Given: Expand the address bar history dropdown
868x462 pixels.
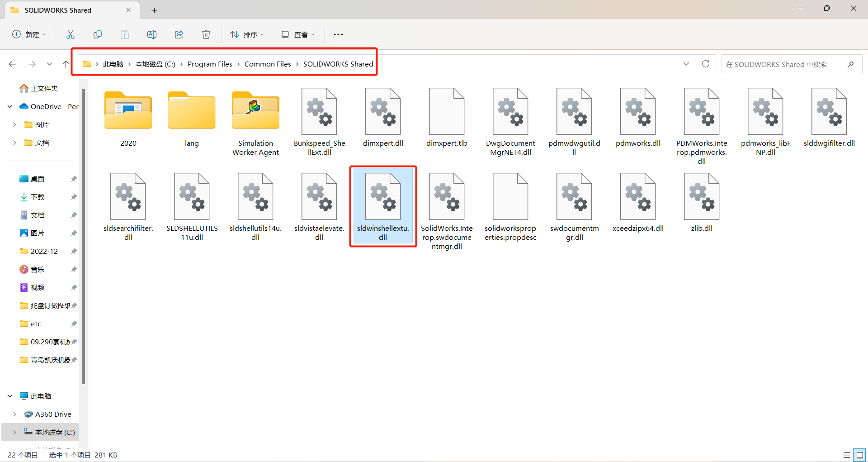Looking at the screenshot, I should (686, 64).
